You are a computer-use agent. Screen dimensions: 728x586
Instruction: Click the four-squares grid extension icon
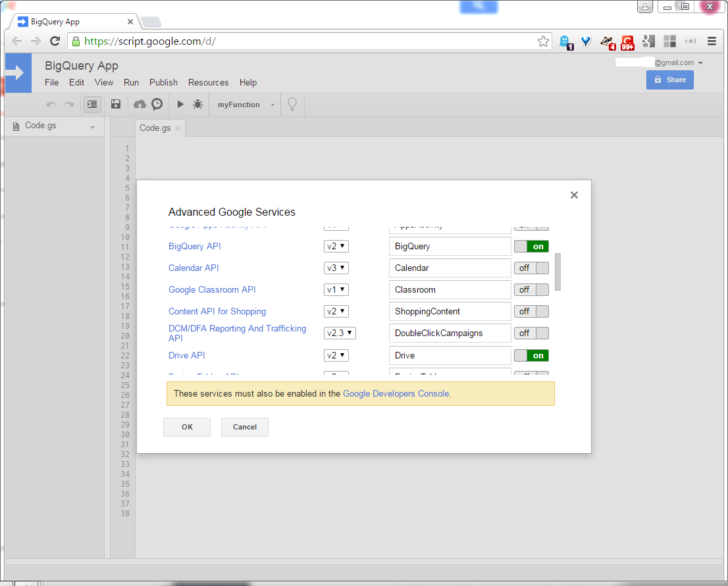pyautogui.click(x=669, y=41)
